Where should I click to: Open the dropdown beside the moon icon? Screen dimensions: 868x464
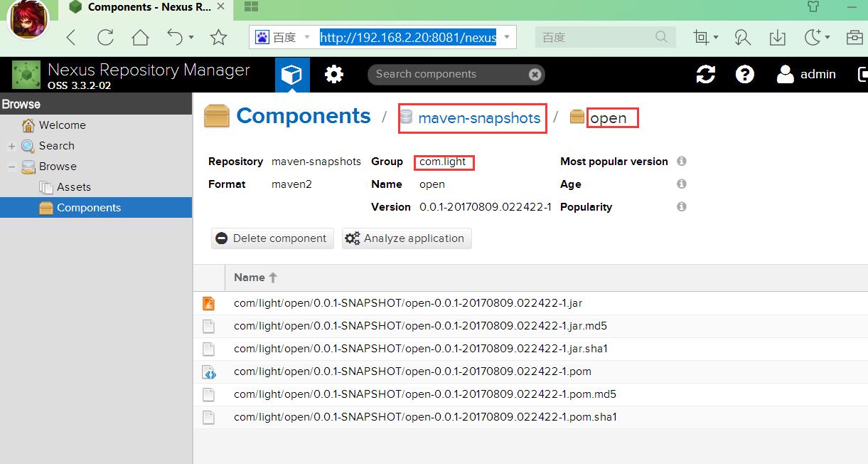[827, 38]
